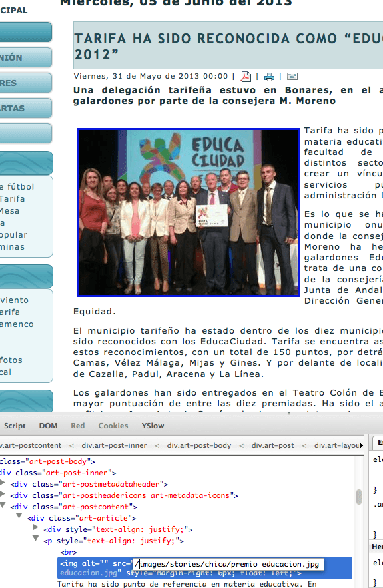Click the breadcrumb overflow arrow
This screenshot has height=588, width=383.
point(361,445)
